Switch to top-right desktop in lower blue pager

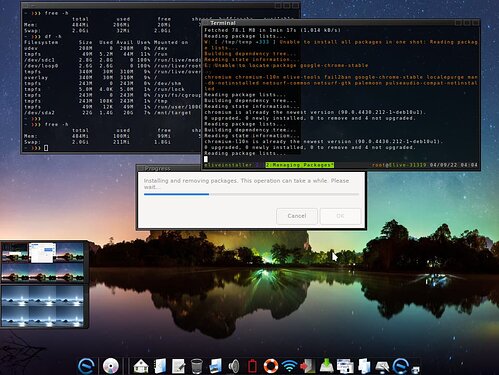click(70, 296)
